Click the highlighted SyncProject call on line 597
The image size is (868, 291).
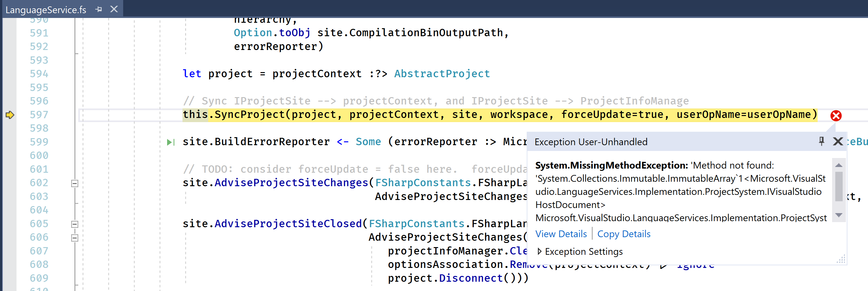click(256, 114)
